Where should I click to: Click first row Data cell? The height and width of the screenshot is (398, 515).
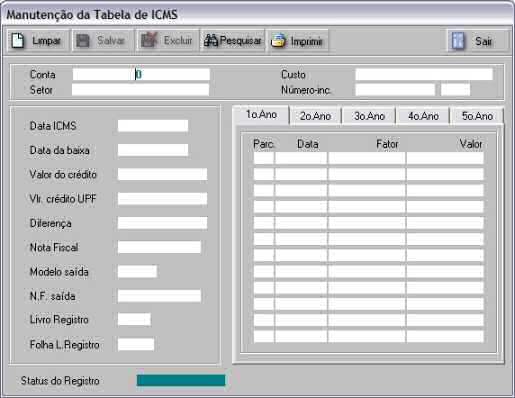(x=301, y=158)
